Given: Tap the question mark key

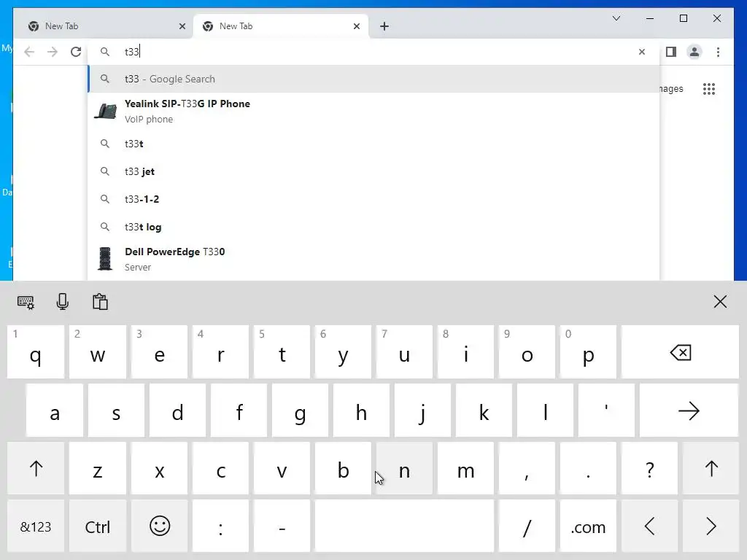Looking at the screenshot, I should click(x=650, y=469).
